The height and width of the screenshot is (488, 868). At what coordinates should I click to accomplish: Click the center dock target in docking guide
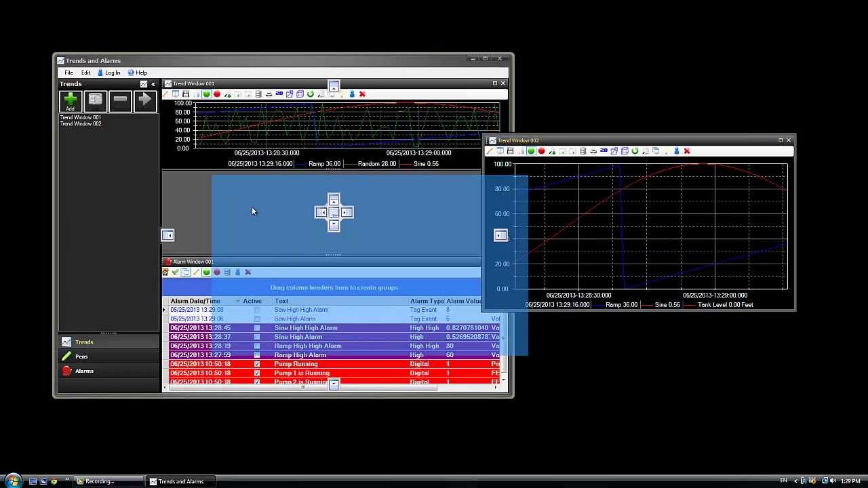334,213
